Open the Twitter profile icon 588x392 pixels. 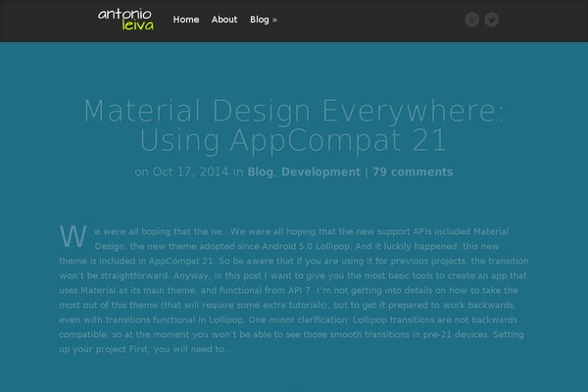(x=492, y=20)
